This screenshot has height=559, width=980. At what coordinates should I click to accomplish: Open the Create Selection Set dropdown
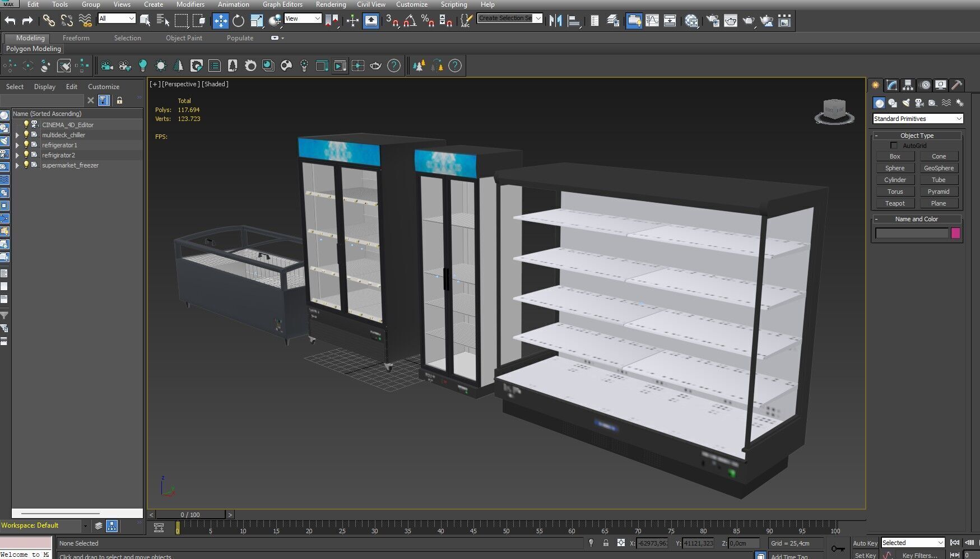pyautogui.click(x=509, y=18)
